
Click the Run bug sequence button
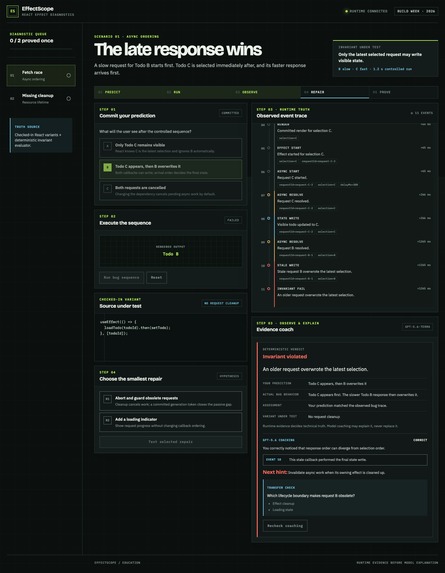click(x=121, y=277)
